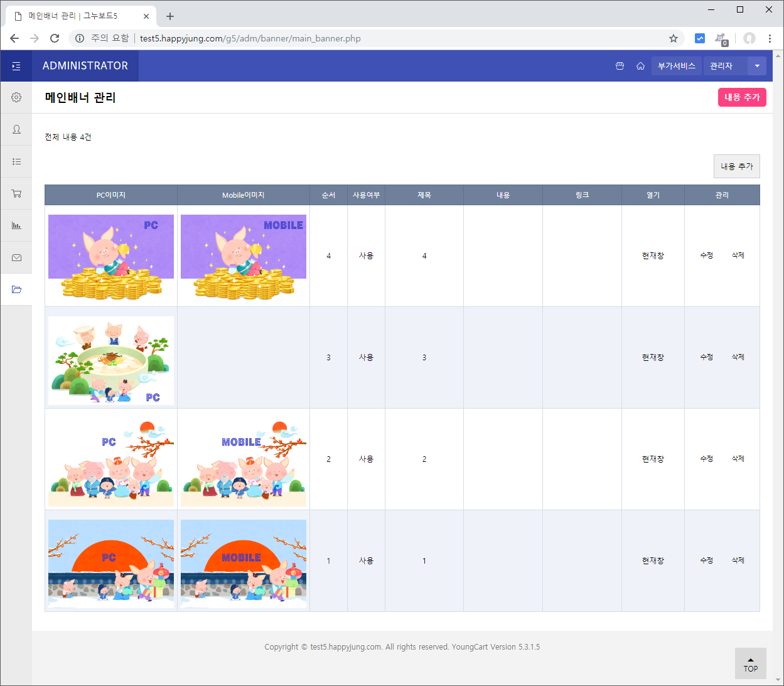Click the home icon in header
784x686 pixels.
point(640,66)
